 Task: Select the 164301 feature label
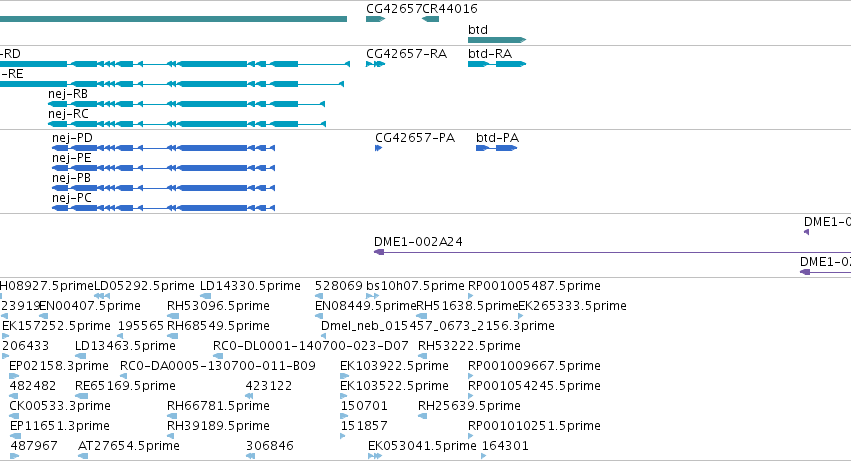[x=505, y=446]
